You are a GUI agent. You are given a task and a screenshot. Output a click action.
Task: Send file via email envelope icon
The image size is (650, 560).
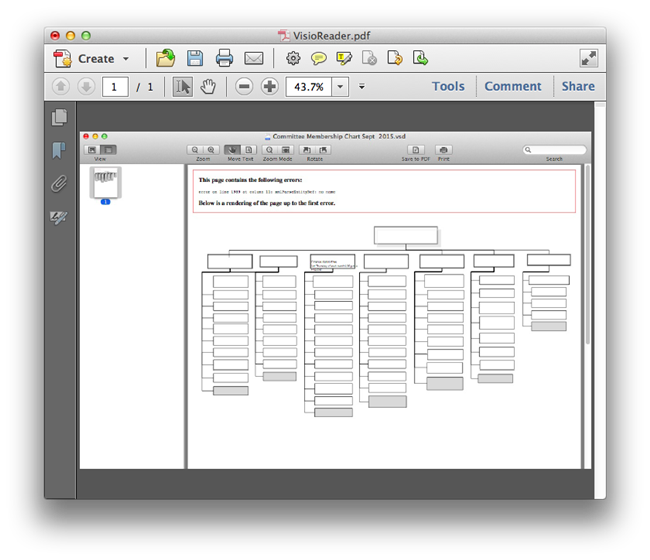click(254, 59)
